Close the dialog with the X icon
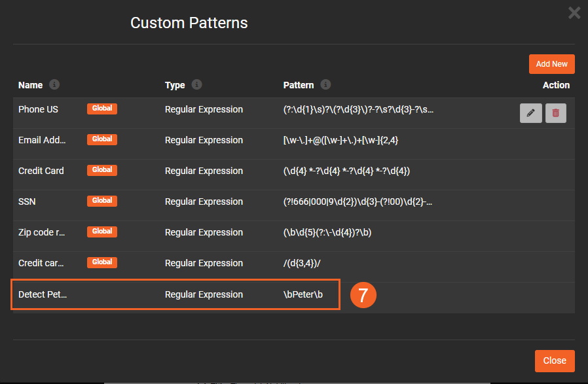The width and height of the screenshot is (588, 384). click(574, 12)
